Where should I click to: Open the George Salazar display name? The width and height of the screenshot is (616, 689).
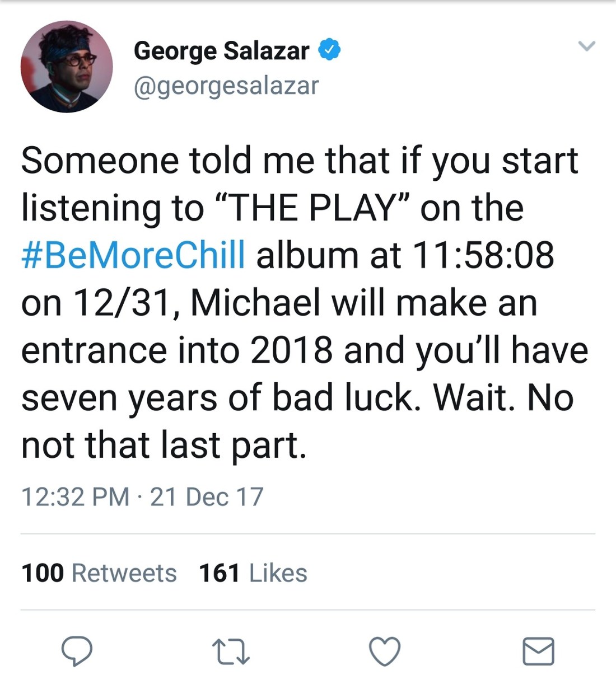click(221, 51)
